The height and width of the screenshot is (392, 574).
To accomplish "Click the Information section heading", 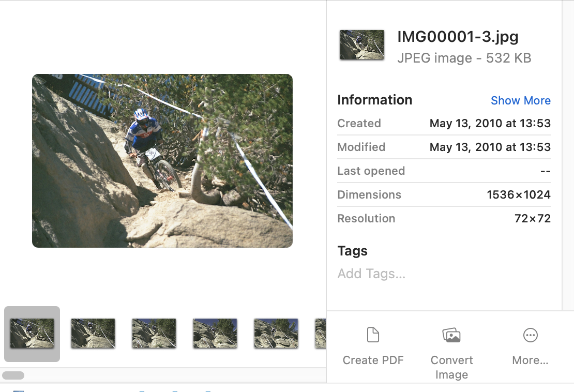I will coord(374,100).
